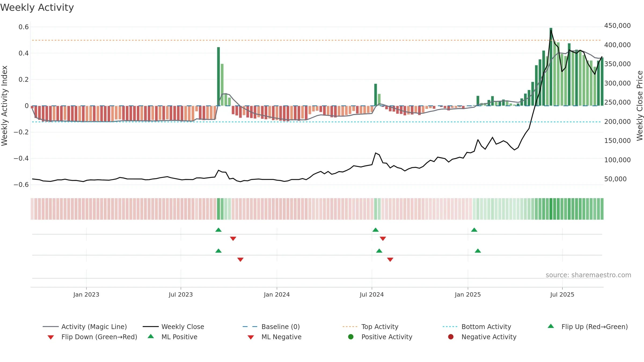Click the tallest green activity bar near June 2025
Image resolution: width=644 pixels, height=362 pixels.
tap(551, 67)
